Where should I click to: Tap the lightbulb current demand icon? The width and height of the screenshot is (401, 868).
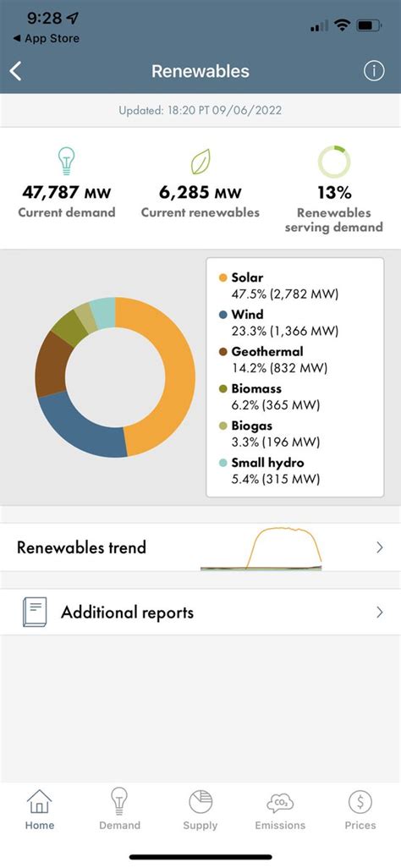(x=67, y=162)
